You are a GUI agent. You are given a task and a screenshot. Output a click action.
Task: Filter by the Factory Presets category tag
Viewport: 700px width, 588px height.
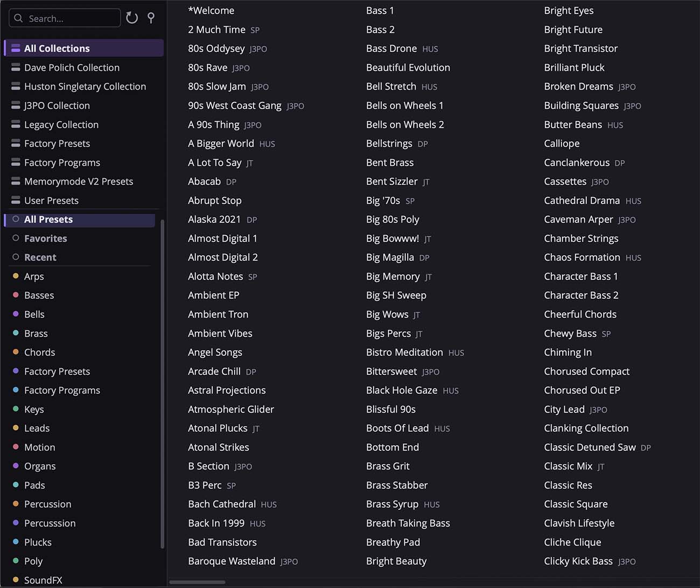tap(57, 371)
